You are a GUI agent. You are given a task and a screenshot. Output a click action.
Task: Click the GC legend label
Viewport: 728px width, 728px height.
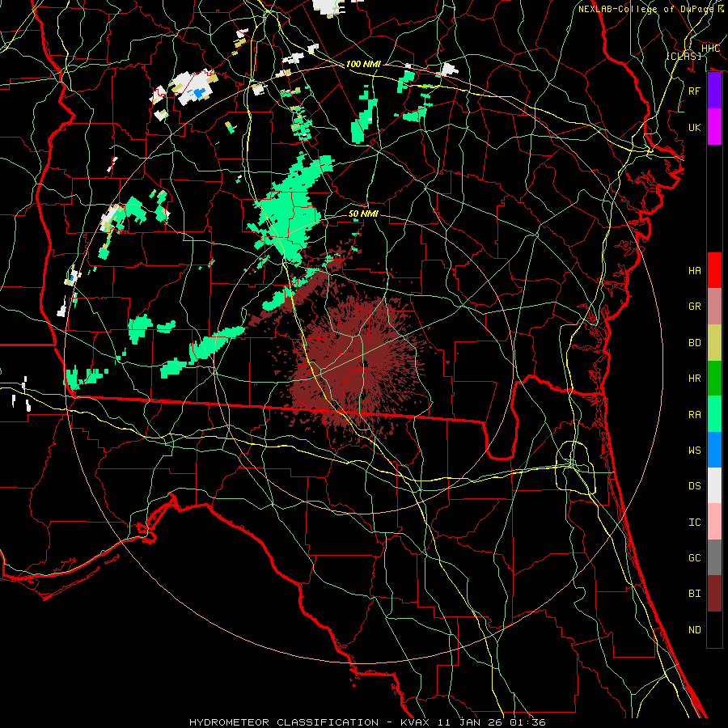(x=694, y=558)
